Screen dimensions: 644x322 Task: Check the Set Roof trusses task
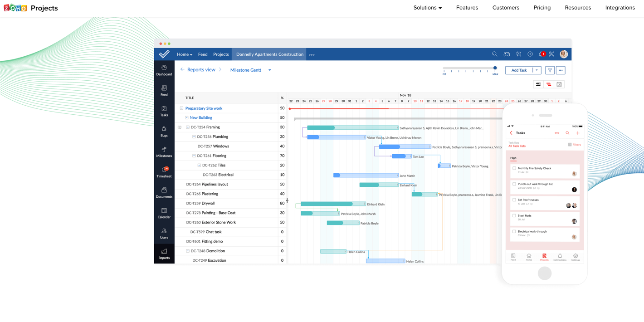(x=514, y=200)
